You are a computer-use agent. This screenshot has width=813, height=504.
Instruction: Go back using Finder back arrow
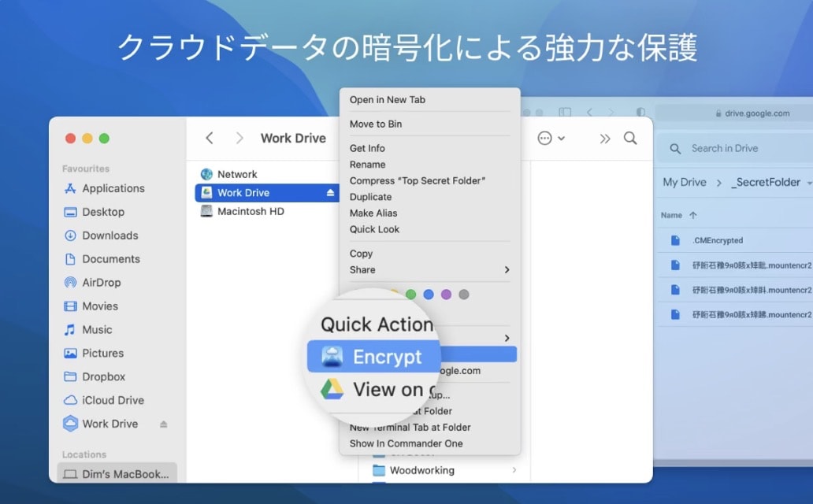(210, 138)
